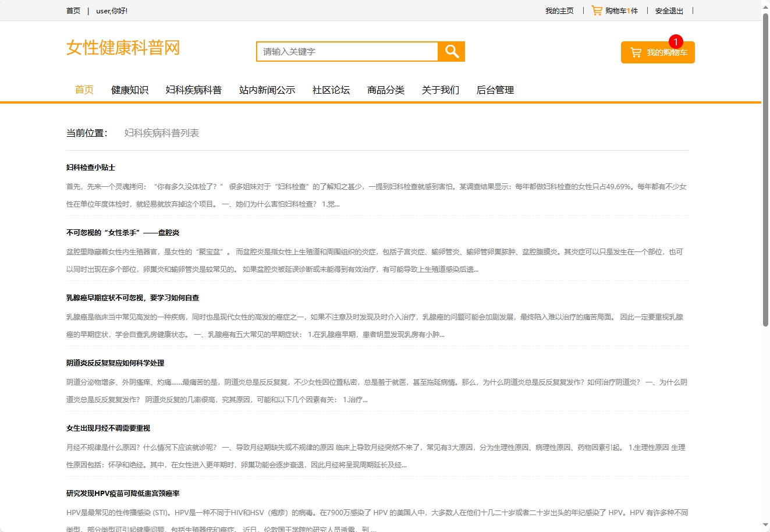Open 我的购物车 from the orange button
770x532 pixels.
click(x=663, y=52)
